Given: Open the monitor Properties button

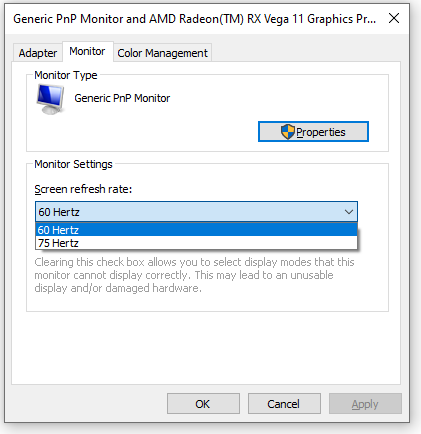Looking at the screenshot, I should point(313,132).
